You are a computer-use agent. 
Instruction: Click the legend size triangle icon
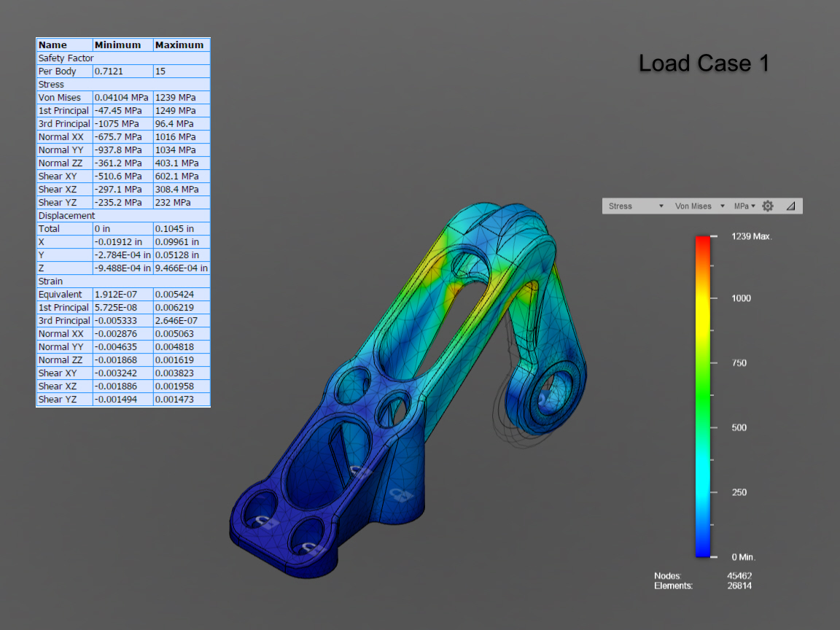pyautogui.click(x=790, y=206)
